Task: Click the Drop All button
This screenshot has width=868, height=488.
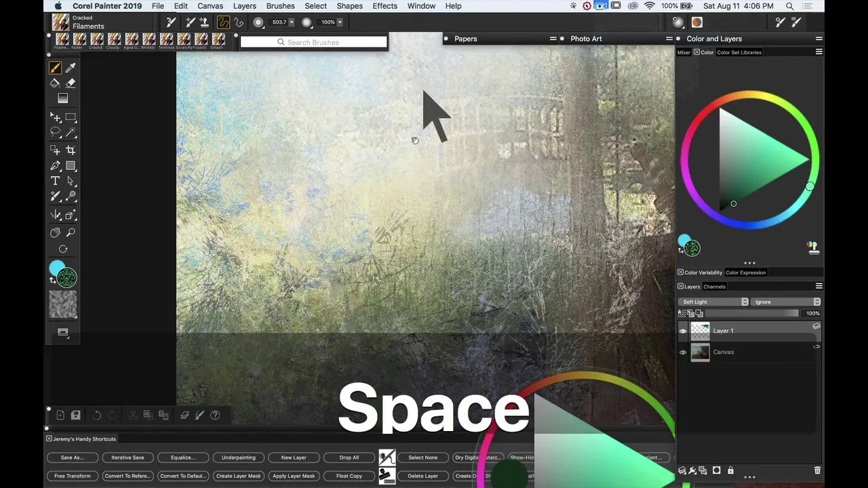Action: point(349,457)
